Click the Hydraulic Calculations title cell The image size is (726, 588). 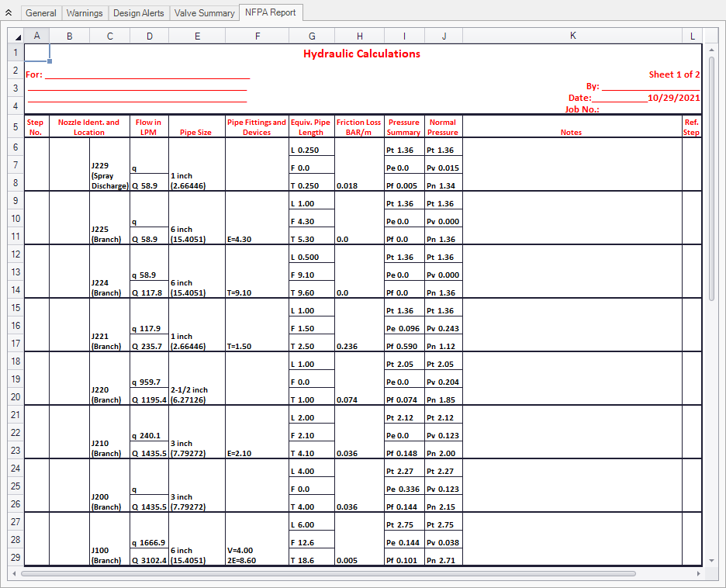361,54
